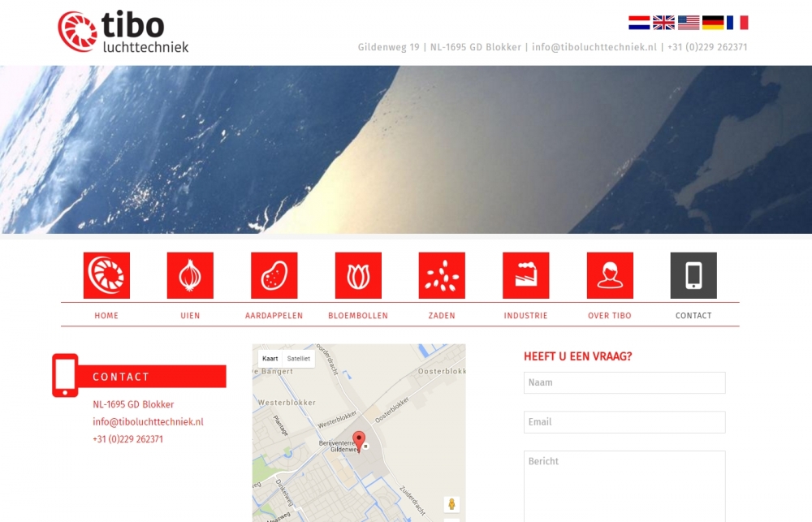Open the potato (Aardappelen) icon
This screenshot has height=522, width=812.
click(x=274, y=275)
